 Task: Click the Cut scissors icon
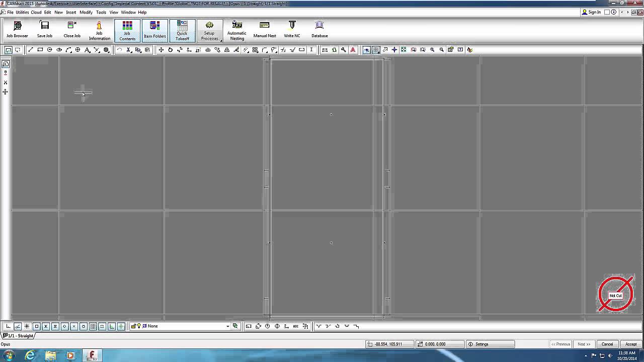[129, 50]
